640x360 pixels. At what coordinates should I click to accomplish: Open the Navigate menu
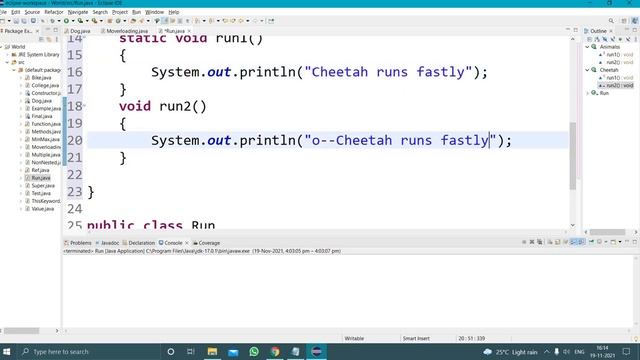78,12
